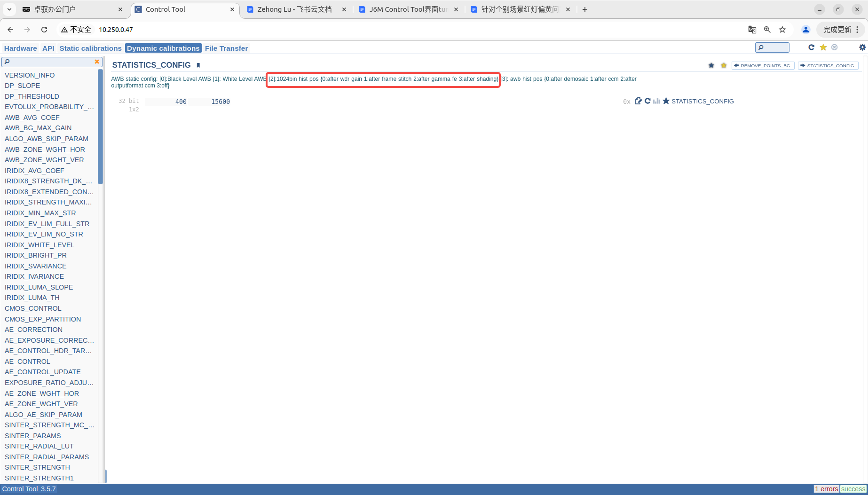The width and height of the screenshot is (868, 495).
Task: Click the next STATISTICS_CONFIG navigation button
Action: click(828, 65)
